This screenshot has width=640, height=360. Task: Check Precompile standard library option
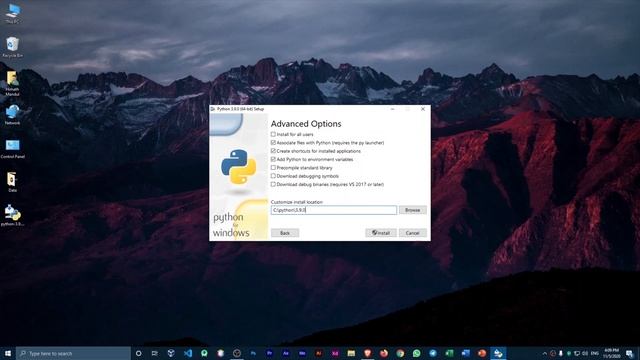[273, 168]
